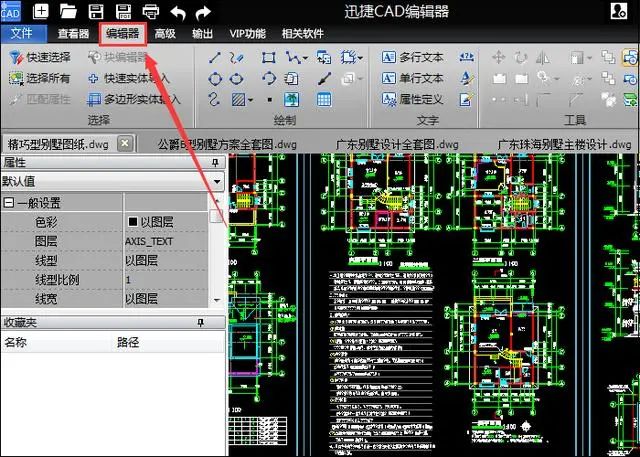This screenshot has width=640, height=457.
Task: Click 单行文本 button
Action: click(412, 78)
